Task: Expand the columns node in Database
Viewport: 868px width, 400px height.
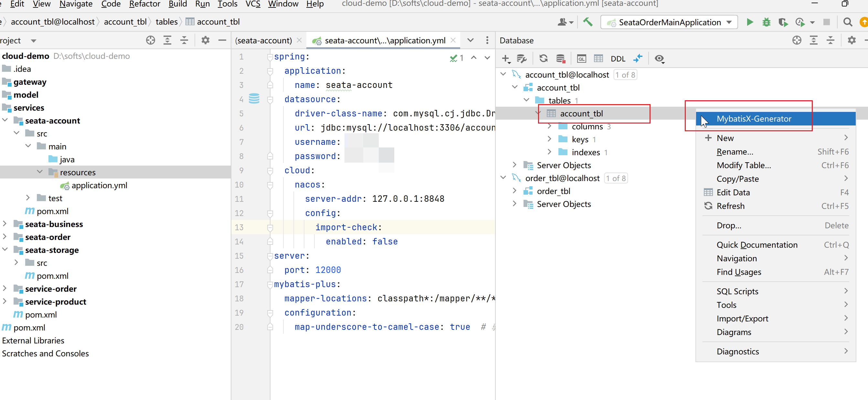Action: click(550, 126)
